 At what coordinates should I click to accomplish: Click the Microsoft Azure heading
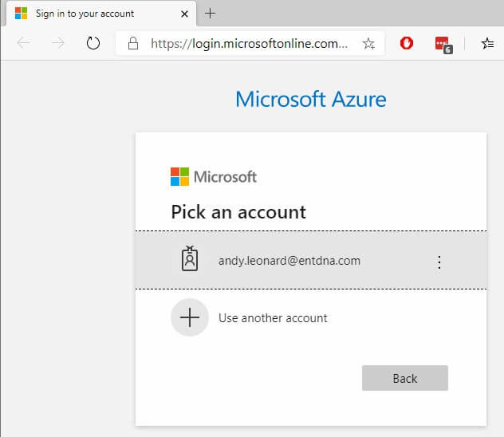click(311, 99)
